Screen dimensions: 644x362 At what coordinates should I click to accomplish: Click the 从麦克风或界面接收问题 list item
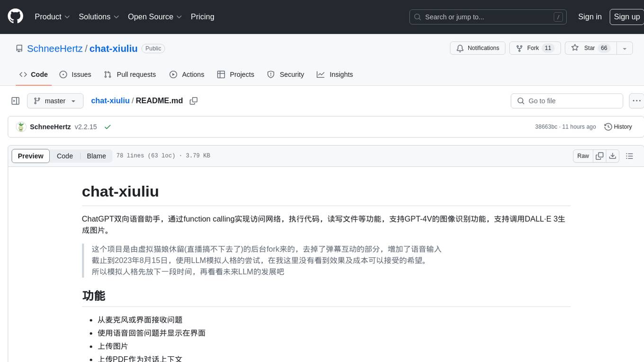point(140,320)
